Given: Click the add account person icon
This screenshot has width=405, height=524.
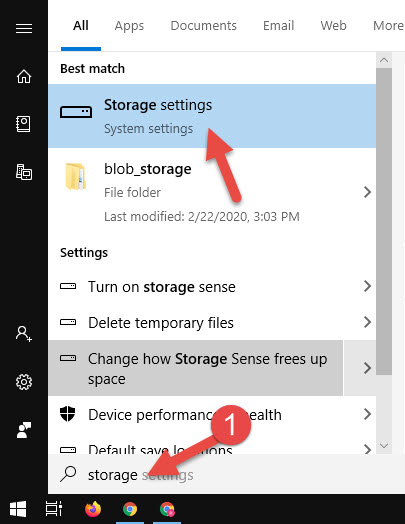Looking at the screenshot, I should click(x=24, y=334).
